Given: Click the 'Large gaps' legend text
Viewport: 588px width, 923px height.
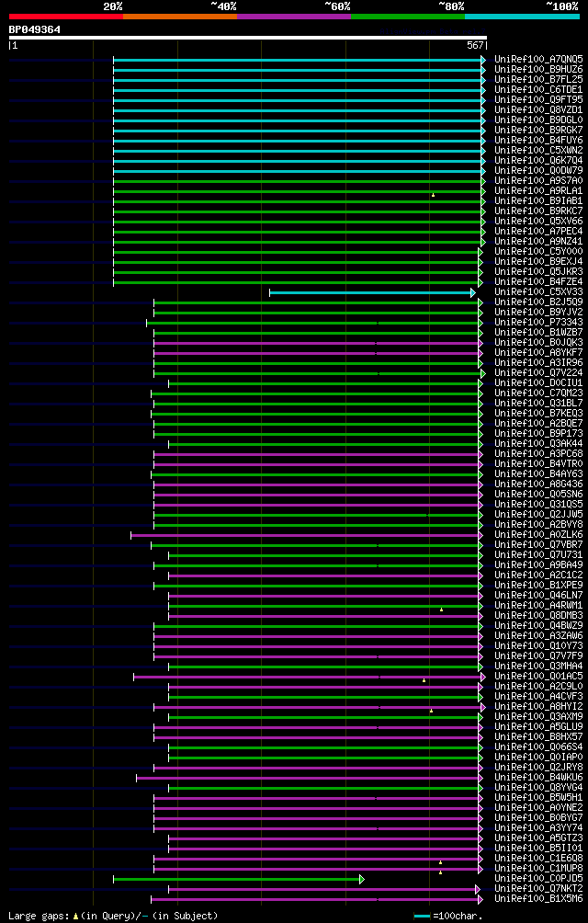Looking at the screenshot, I should [37, 916].
